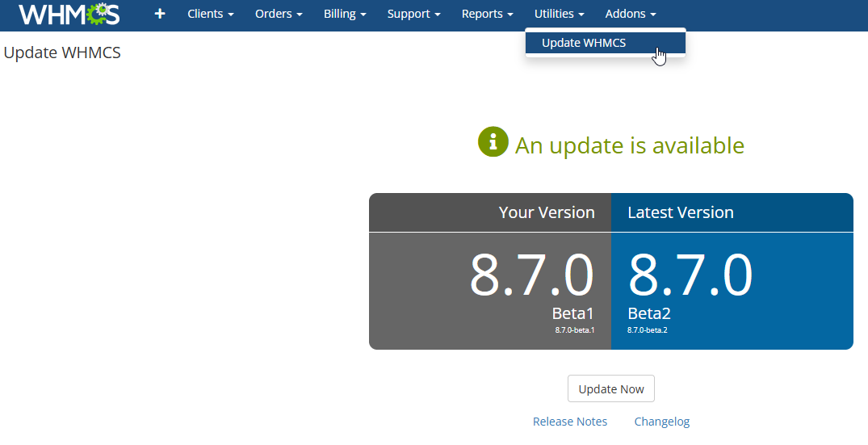Open the Orders dropdown menu
868x445 pixels.
pyautogui.click(x=279, y=14)
